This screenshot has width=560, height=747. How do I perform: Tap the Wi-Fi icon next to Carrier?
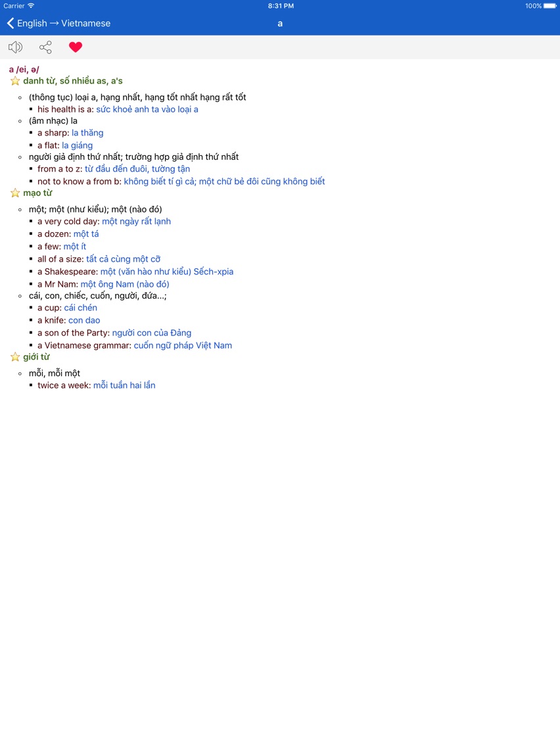click(31, 6)
